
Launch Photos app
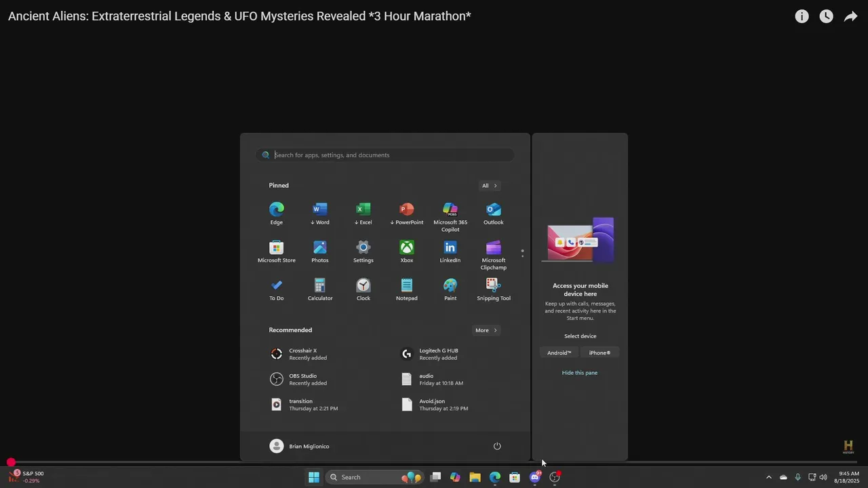pyautogui.click(x=320, y=251)
